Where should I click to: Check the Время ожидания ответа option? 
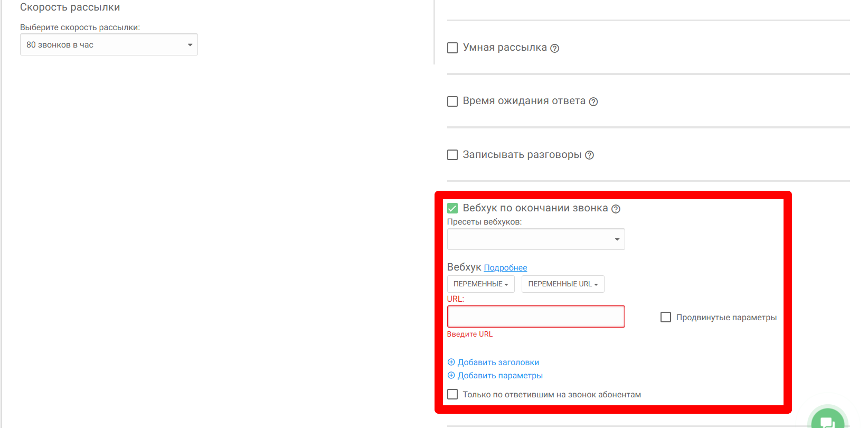point(452,101)
